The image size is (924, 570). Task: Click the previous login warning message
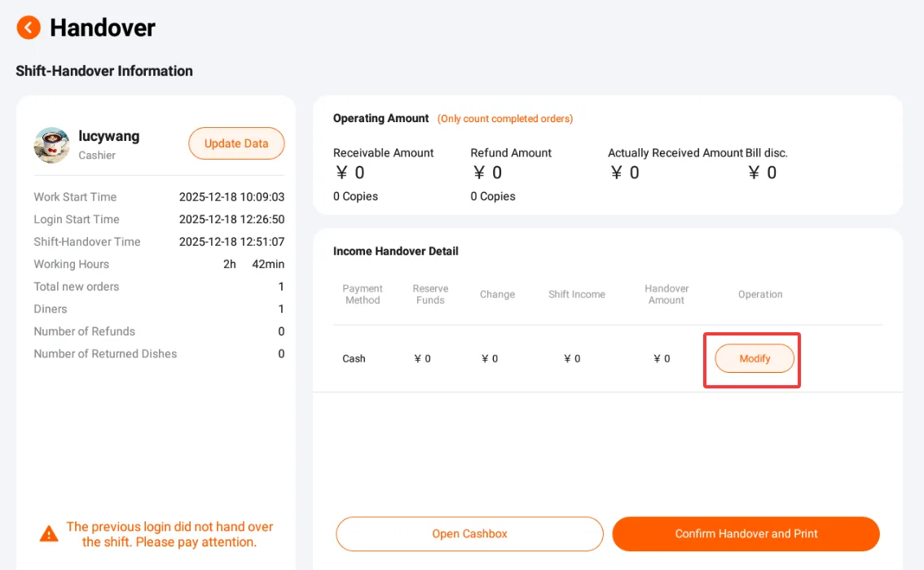click(x=169, y=534)
